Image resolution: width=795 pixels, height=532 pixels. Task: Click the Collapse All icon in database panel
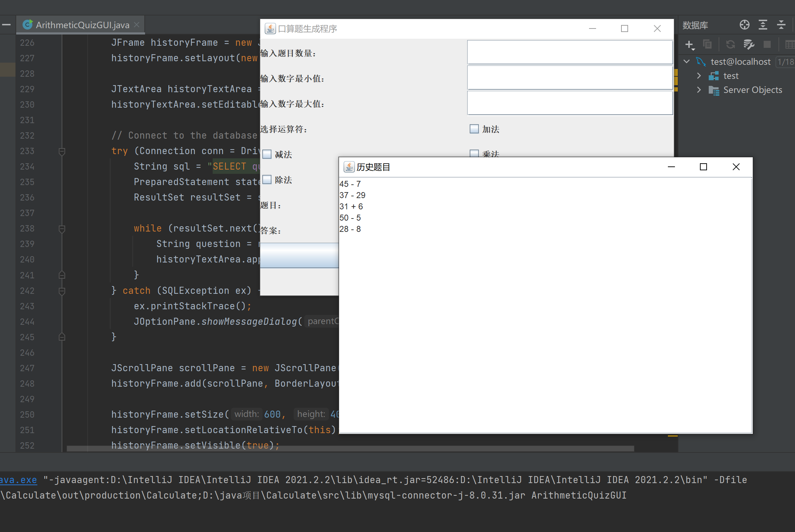781,25
